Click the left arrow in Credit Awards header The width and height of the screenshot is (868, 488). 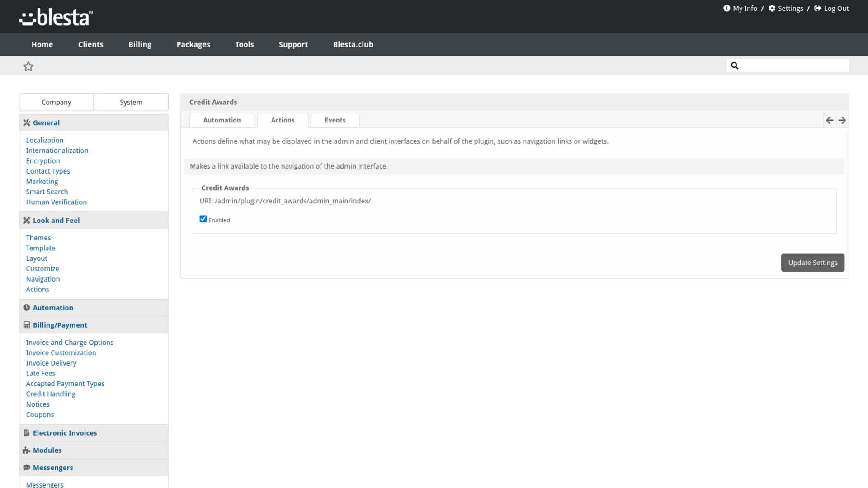(830, 120)
